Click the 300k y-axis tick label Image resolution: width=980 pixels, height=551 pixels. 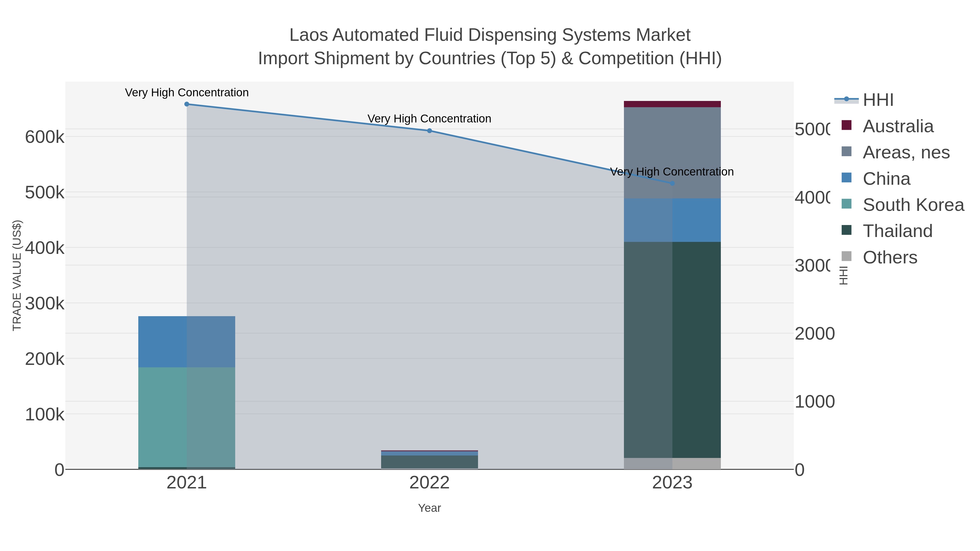[45, 303]
